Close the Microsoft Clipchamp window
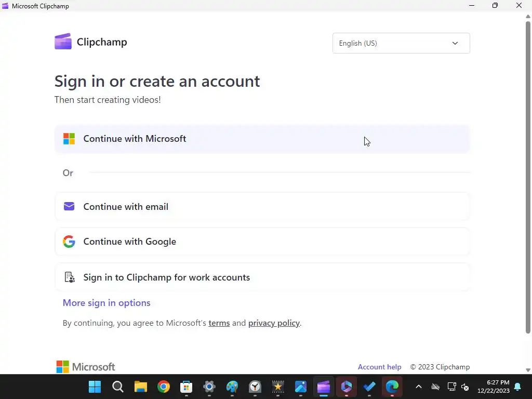Viewport: 532px width, 399px height. tap(519, 5)
